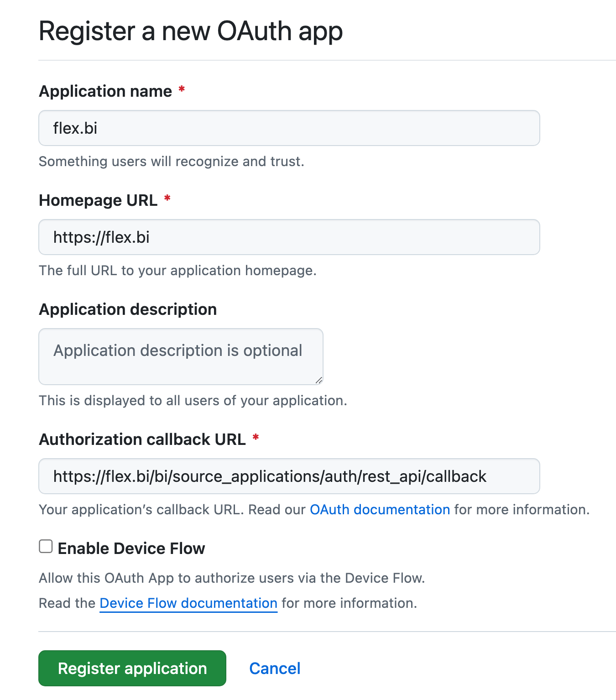Select the callback URL text

point(270,476)
